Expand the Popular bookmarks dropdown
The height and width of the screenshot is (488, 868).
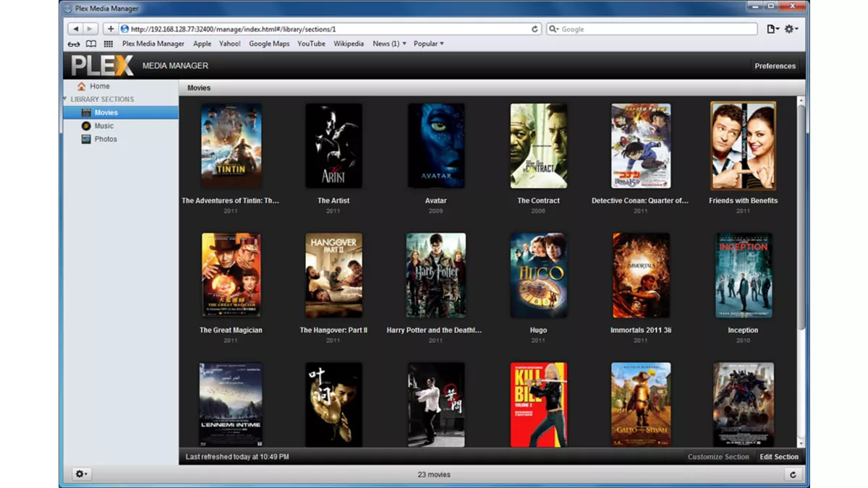[428, 44]
